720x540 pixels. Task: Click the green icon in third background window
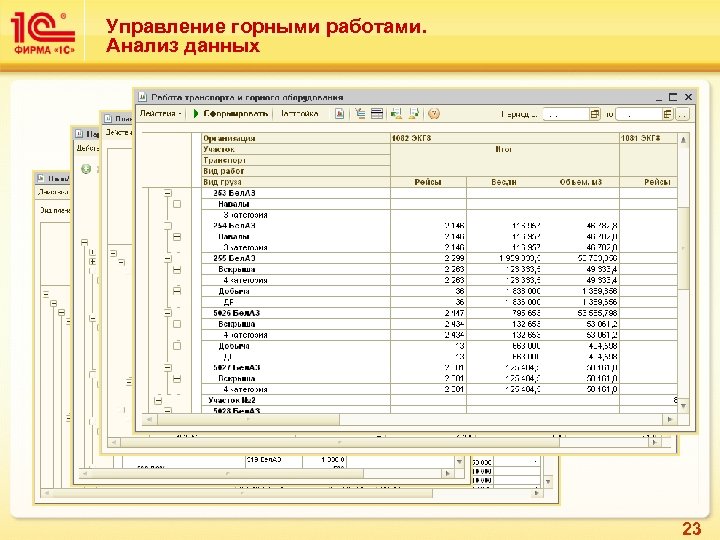click(86, 169)
